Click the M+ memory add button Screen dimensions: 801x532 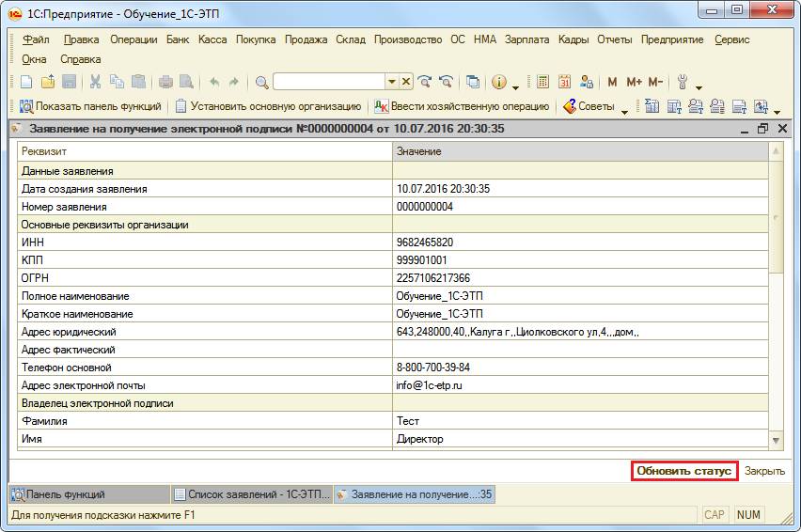634,82
